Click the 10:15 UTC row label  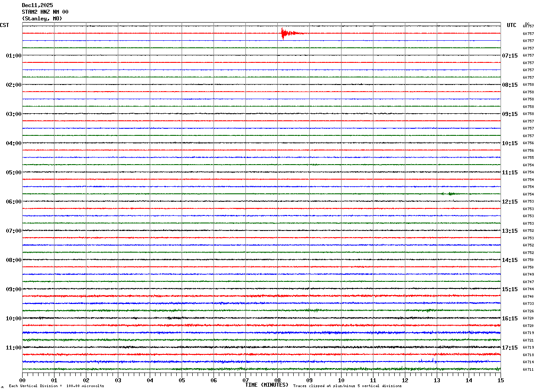509,143
